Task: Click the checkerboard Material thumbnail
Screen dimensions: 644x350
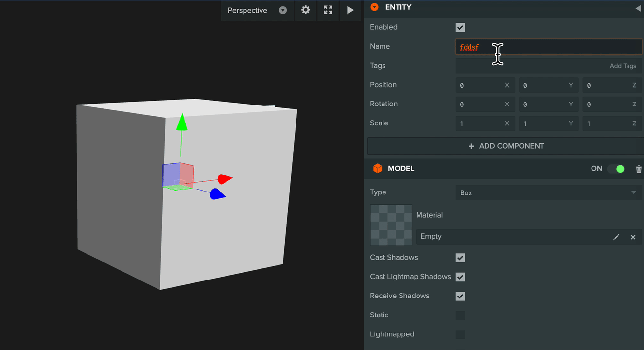Action: (x=391, y=225)
